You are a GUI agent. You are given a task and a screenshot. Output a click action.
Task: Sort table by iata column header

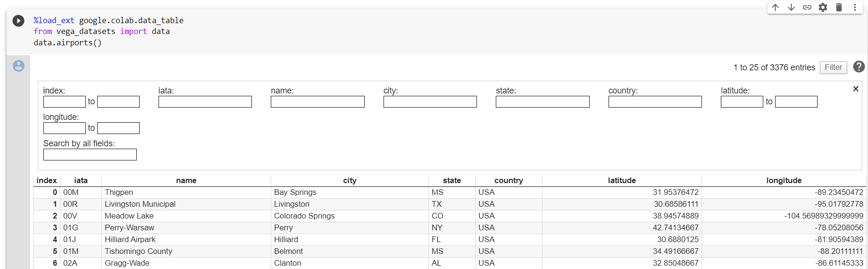click(x=81, y=180)
